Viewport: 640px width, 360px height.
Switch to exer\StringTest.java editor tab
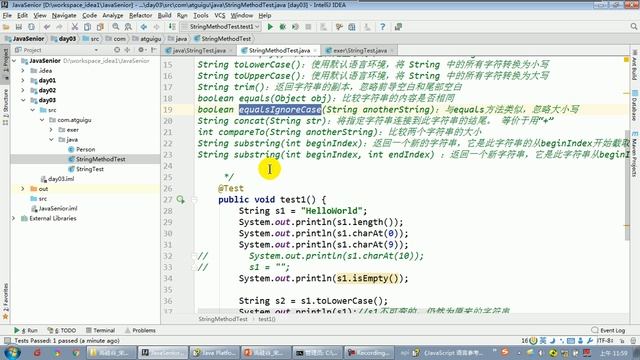pyautogui.click(x=360, y=50)
